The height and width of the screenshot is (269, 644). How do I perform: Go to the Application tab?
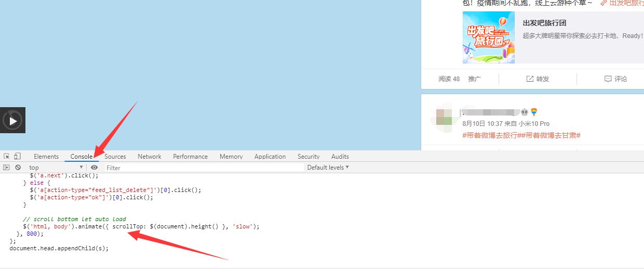[x=270, y=157]
